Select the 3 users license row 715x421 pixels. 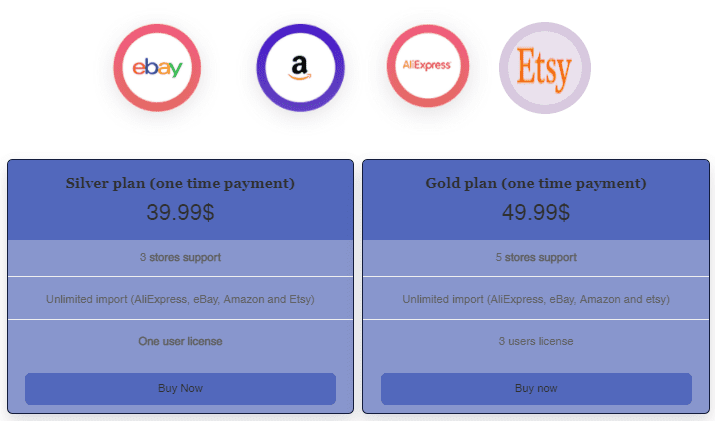coord(536,341)
